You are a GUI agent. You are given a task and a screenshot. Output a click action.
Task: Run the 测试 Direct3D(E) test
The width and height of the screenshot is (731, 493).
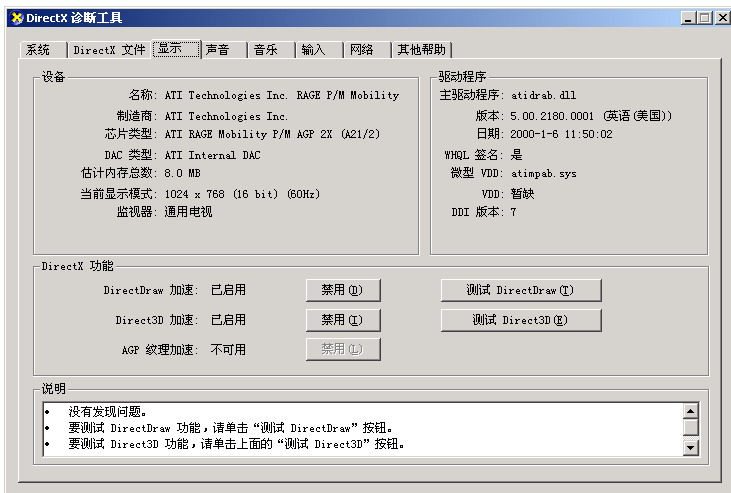tap(521, 320)
